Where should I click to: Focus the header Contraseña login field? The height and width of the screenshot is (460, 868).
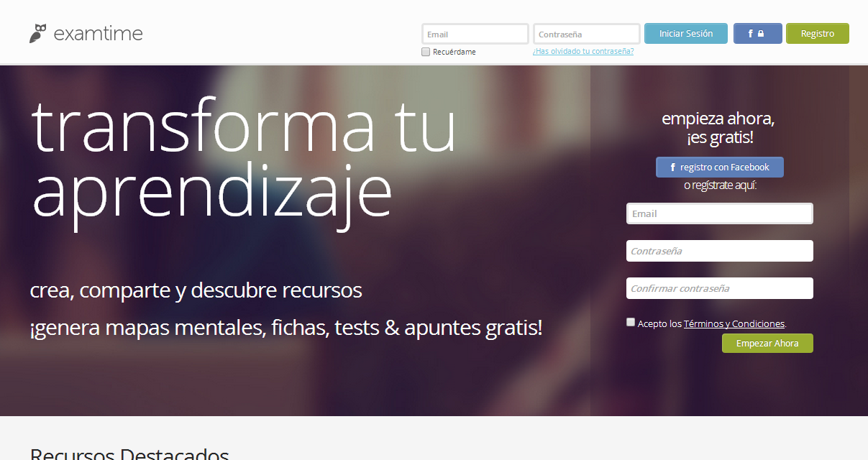click(586, 34)
